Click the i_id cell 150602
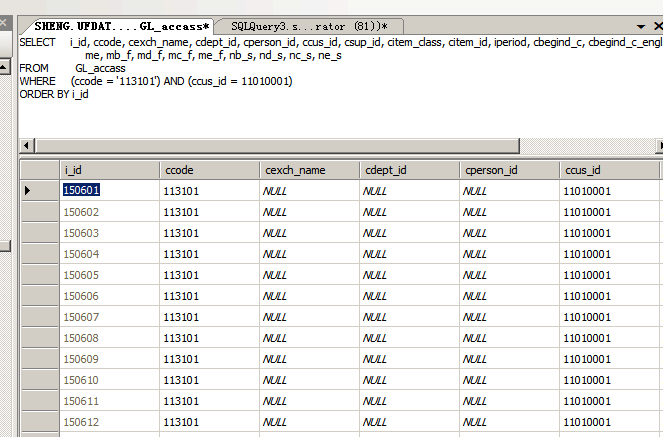The height and width of the screenshot is (437, 663). tap(109, 212)
